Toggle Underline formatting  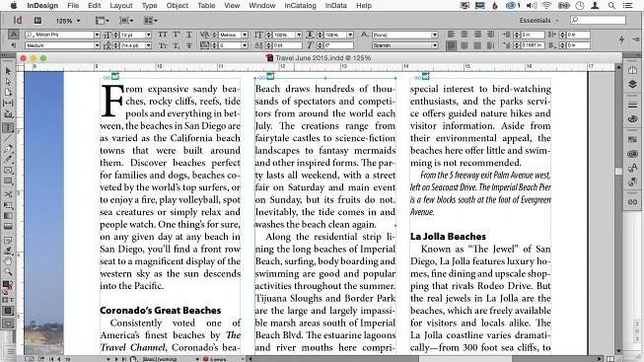pos(189,35)
